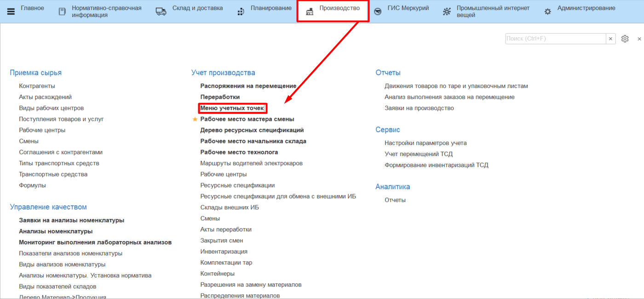Open the Администрирование section
This screenshot has height=299, width=644.
tap(586, 8)
